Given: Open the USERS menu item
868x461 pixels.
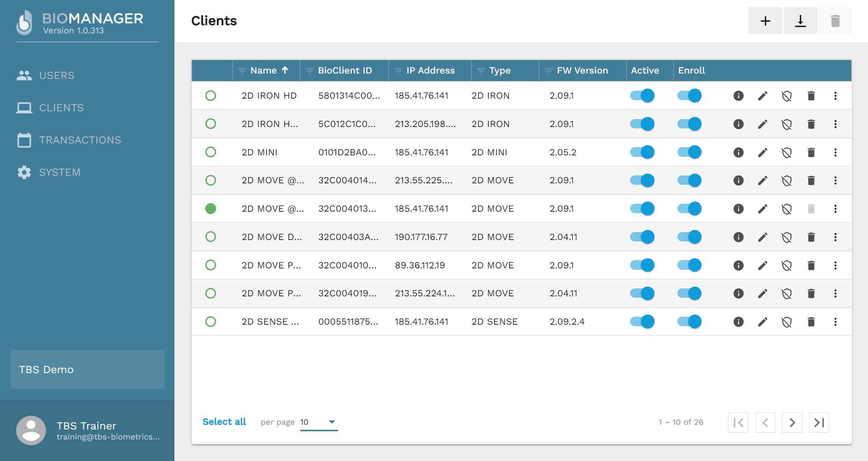Looking at the screenshot, I should coord(56,75).
